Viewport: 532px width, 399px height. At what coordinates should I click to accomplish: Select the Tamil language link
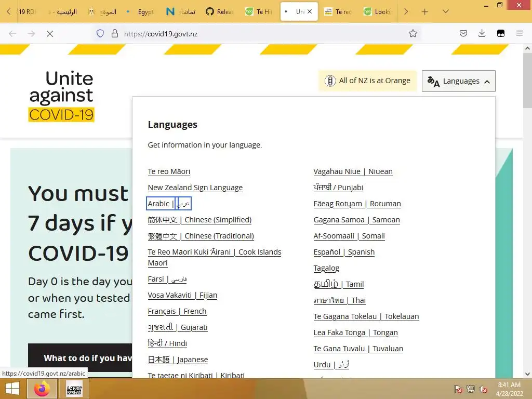click(339, 284)
